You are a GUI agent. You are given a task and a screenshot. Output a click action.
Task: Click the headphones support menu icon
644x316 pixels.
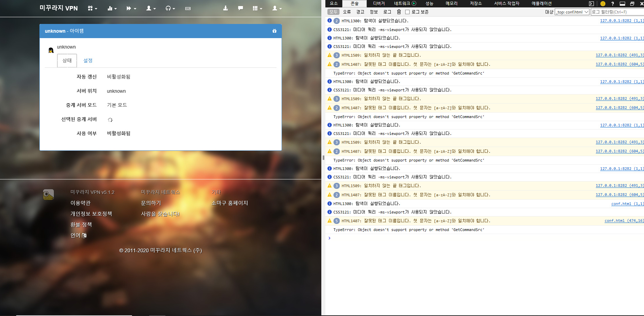(170, 8)
